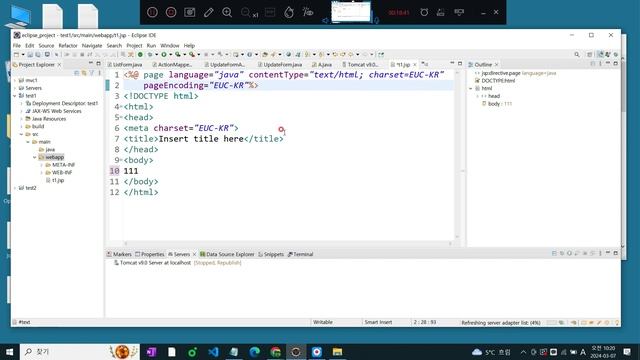Image resolution: width=640 pixels, height=360 pixels.
Task: Click the zoom out x1 magnifier in recorder bar
Action: pos(249,13)
